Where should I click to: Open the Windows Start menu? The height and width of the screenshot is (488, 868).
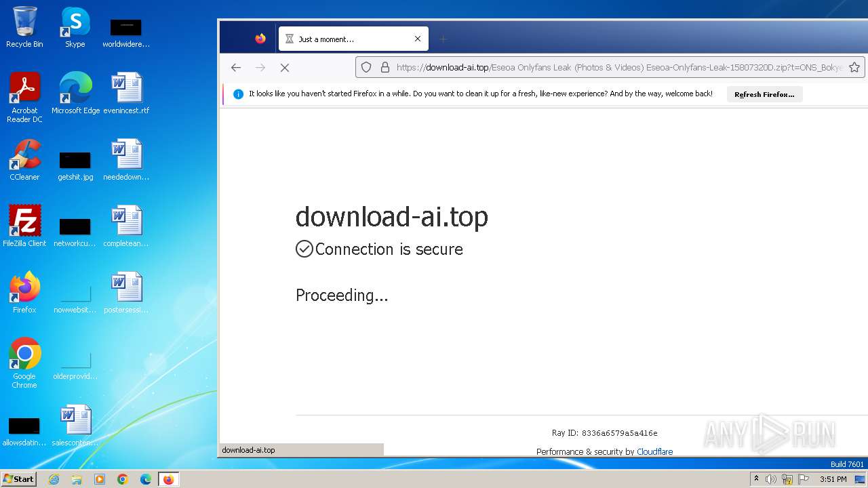[19, 479]
